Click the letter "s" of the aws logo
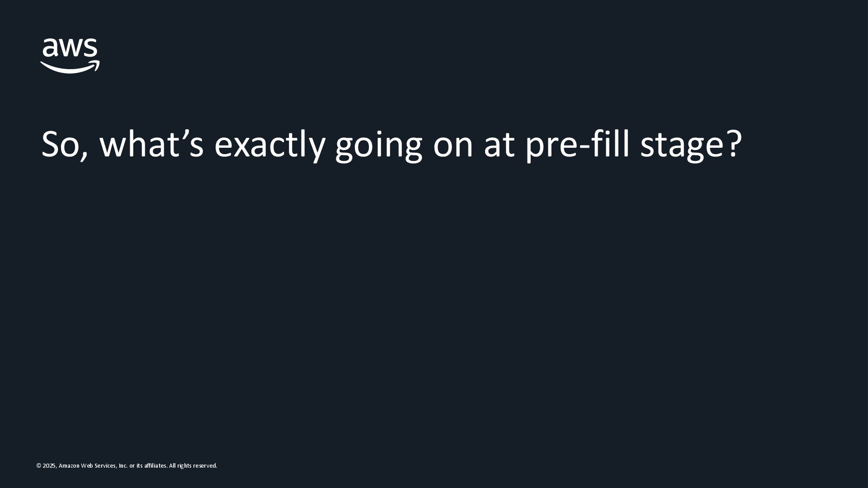Image resolution: width=868 pixels, height=488 pixels. tap(90, 47)
